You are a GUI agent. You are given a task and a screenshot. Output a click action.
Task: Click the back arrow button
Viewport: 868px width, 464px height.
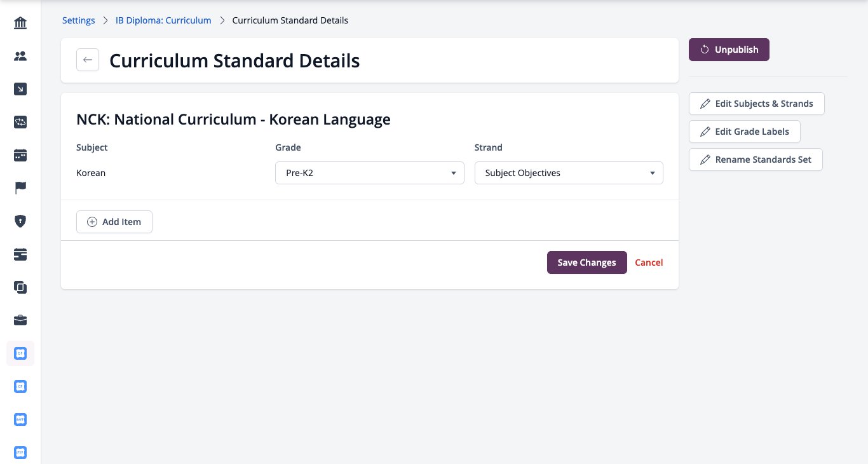[x=88, y=60]
